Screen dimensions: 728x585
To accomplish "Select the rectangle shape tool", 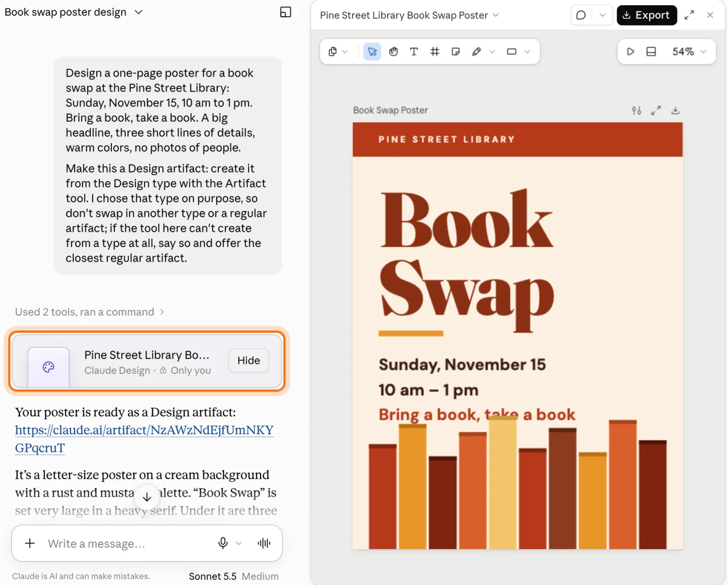I will [x=512, y=51].
